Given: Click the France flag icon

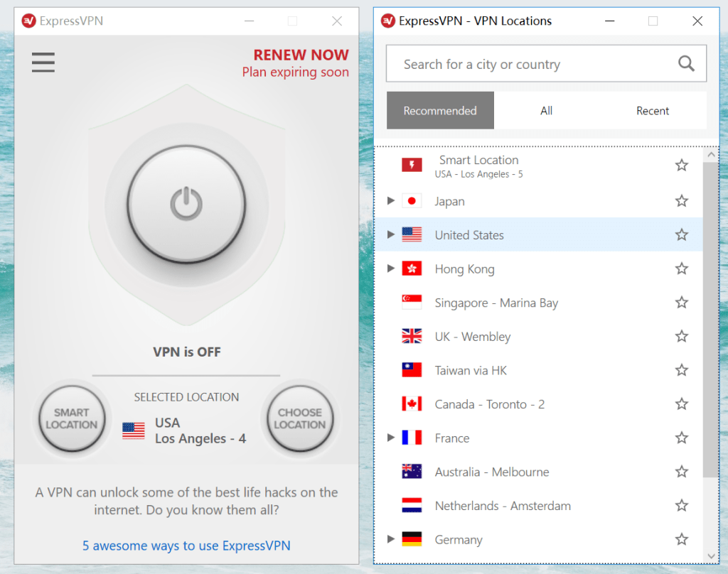Looking at the screenshot, I should click(412, 438).
